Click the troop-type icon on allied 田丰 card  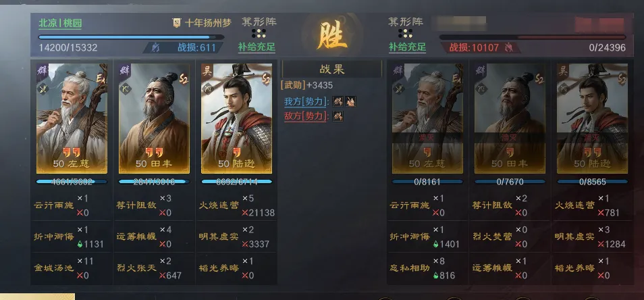125,87
